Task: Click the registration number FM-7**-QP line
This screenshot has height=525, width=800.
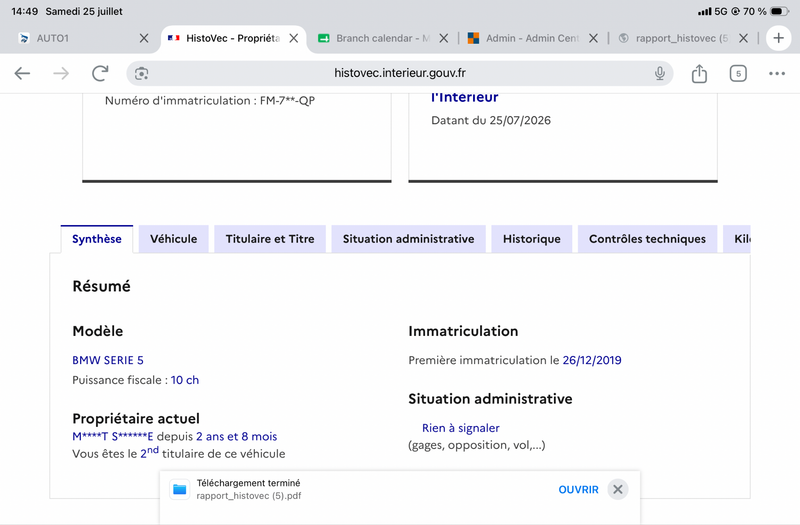Action: [x=210, y=101]
